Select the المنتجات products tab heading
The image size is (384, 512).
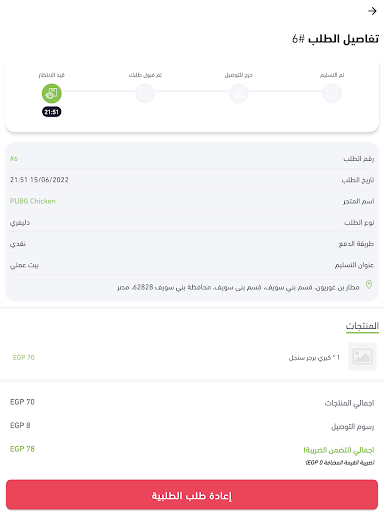point(362,326)
